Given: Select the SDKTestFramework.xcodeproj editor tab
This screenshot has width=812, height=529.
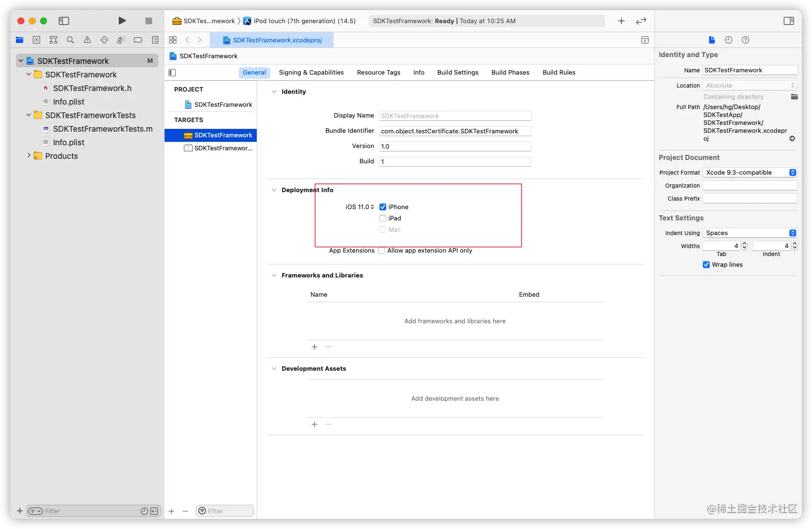Looking at the screenshot, I should click(272, 40).
